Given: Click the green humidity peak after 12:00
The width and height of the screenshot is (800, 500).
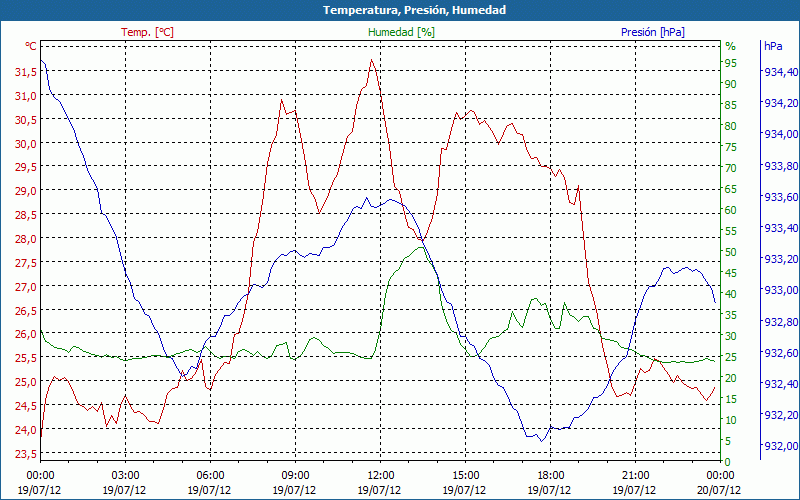Looking at the screenshot, I should point(420,247).
